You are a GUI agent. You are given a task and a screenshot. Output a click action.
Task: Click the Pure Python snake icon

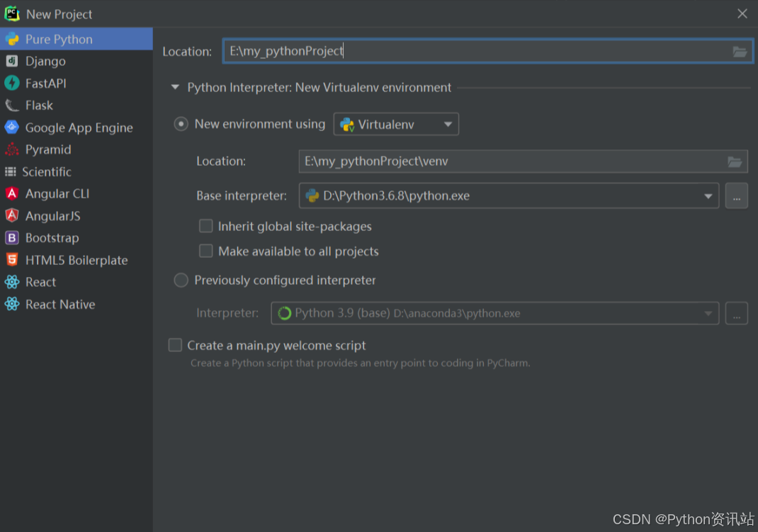tap(12, 39)
